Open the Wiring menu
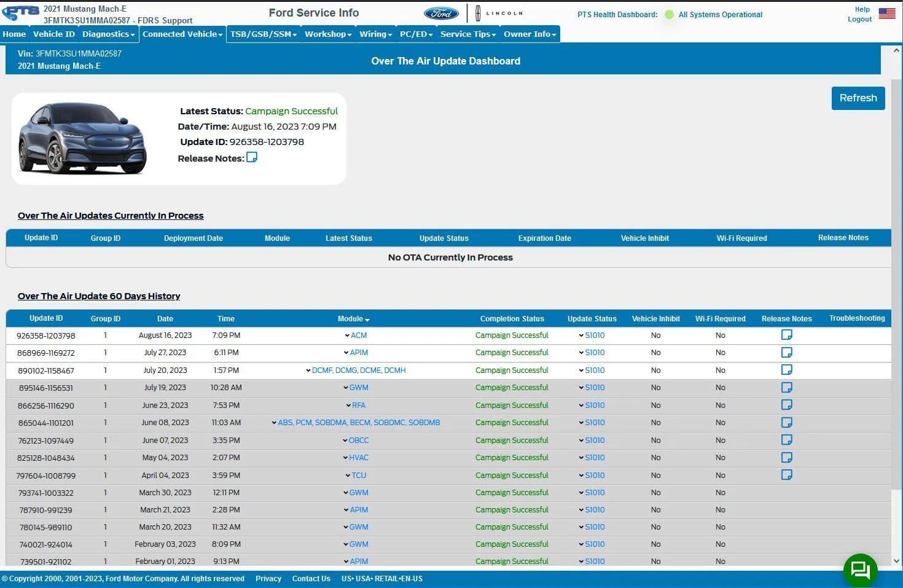The image size is (903, 588). pos(375,34)
